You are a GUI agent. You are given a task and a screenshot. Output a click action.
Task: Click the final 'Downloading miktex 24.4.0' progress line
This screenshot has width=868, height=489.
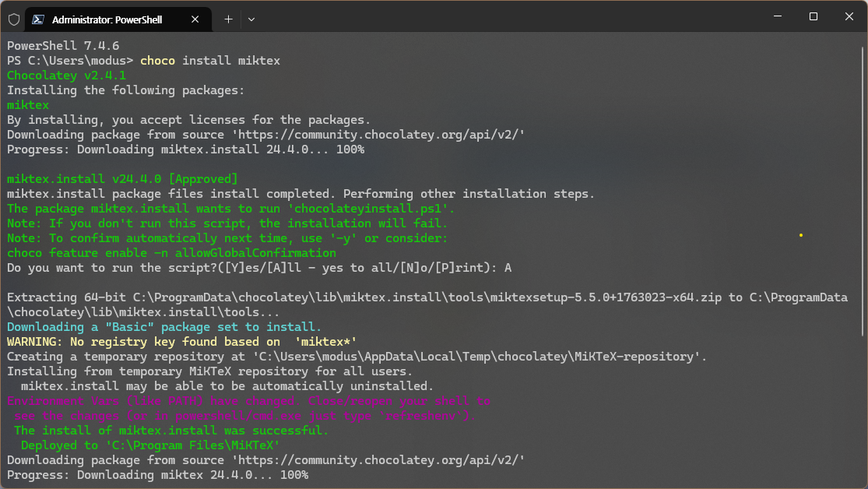click(157, 475)
